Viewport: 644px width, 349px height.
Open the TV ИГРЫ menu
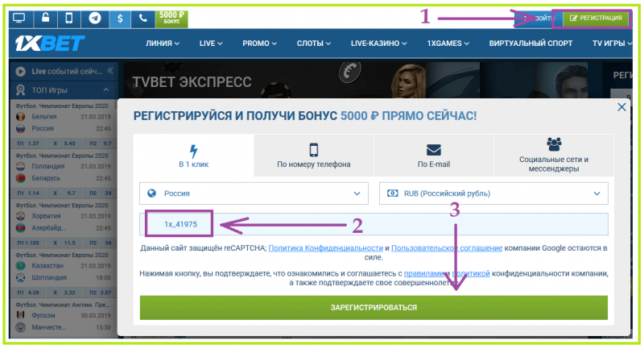point(612,44)
